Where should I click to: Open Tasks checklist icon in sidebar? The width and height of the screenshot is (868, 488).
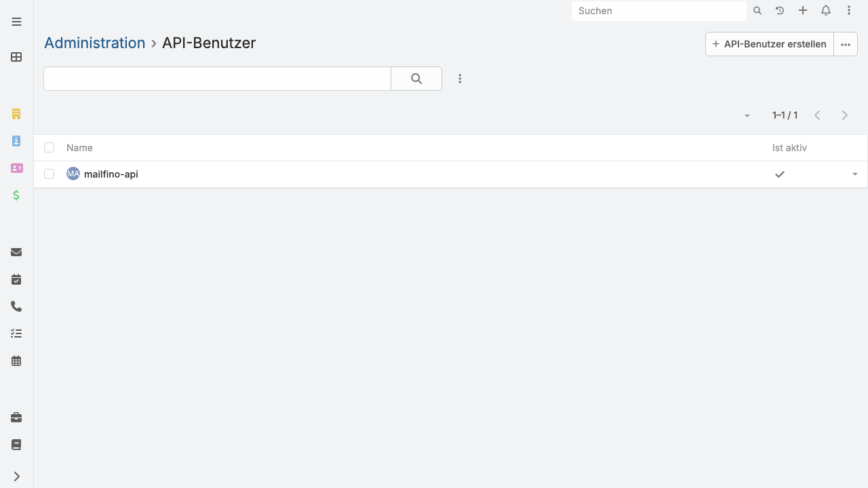[x=17, y=333]
